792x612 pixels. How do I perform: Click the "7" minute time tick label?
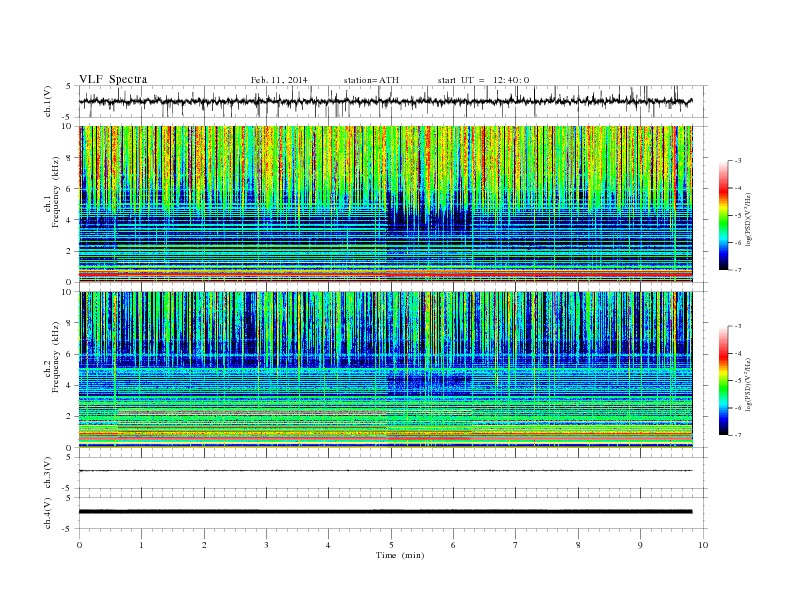click(x=516, y=545)
